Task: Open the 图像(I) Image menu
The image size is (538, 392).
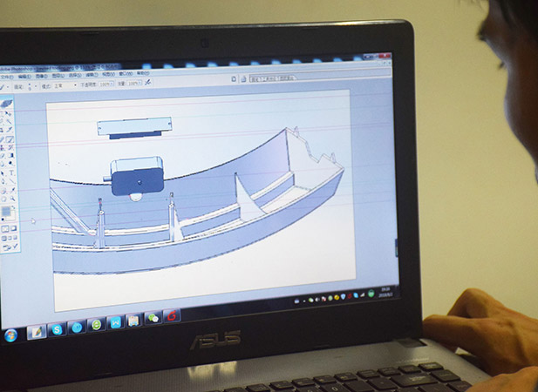Action: point(42,76)
